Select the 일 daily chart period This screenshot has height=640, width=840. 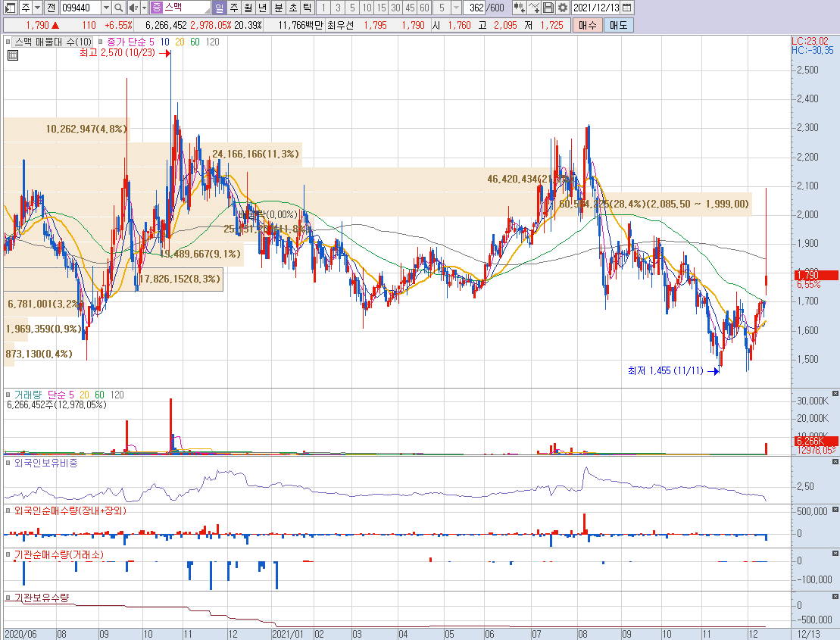pyautogui.click(x=219, y=8)
